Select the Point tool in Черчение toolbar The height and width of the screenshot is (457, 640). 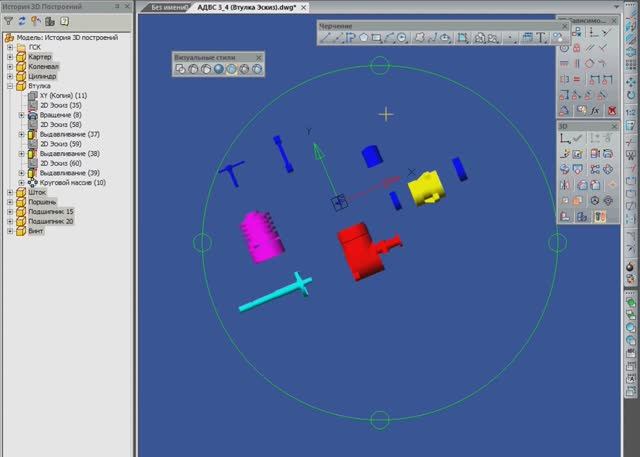point(510,38)
